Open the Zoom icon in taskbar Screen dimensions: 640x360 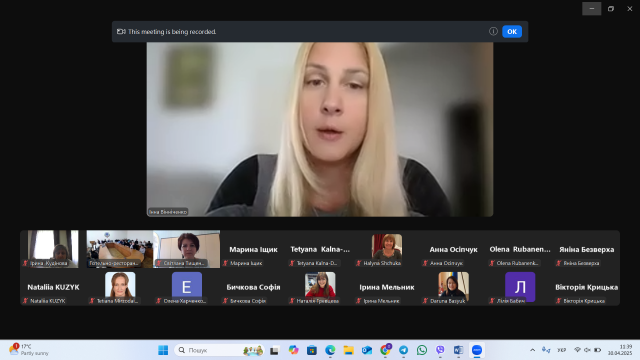coord(477,350)
